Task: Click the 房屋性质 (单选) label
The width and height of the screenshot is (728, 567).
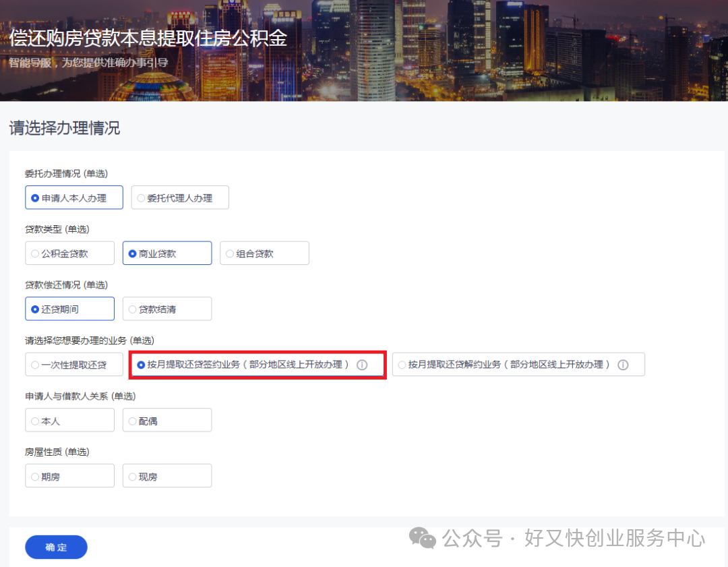Action: (x=57, y=452)
